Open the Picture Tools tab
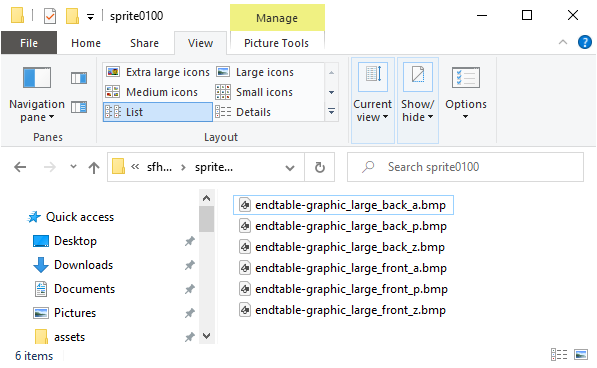Image resolution: width=597 pixels, height=368 pixels. (x=276, y=43)
